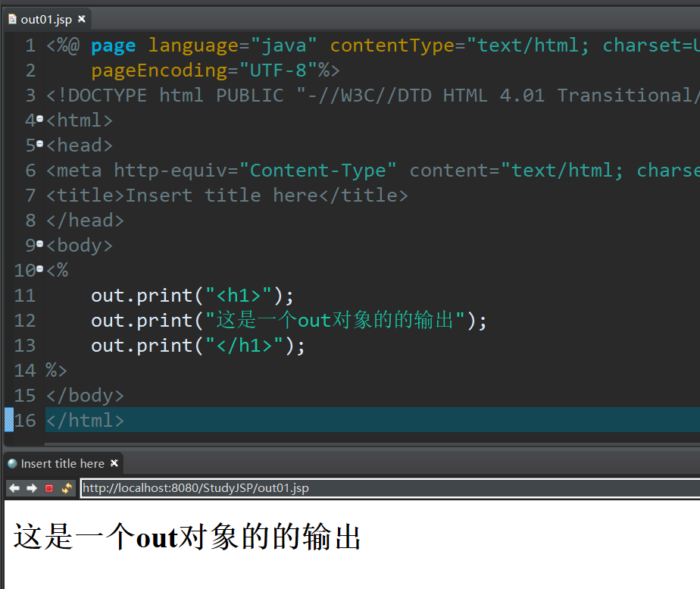Screen dimensions: 700x589
Task: Collapse the html tag fold at line 4
Action: 39,119
